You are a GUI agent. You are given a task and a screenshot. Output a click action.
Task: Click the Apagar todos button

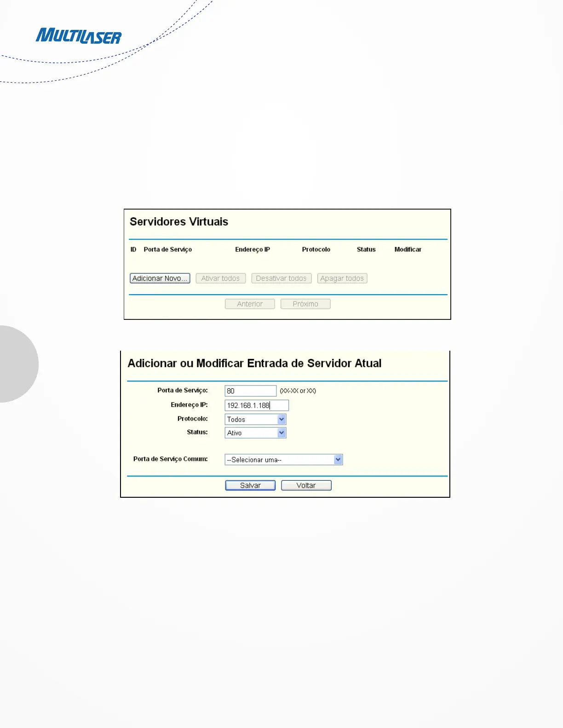pos(342,279)
